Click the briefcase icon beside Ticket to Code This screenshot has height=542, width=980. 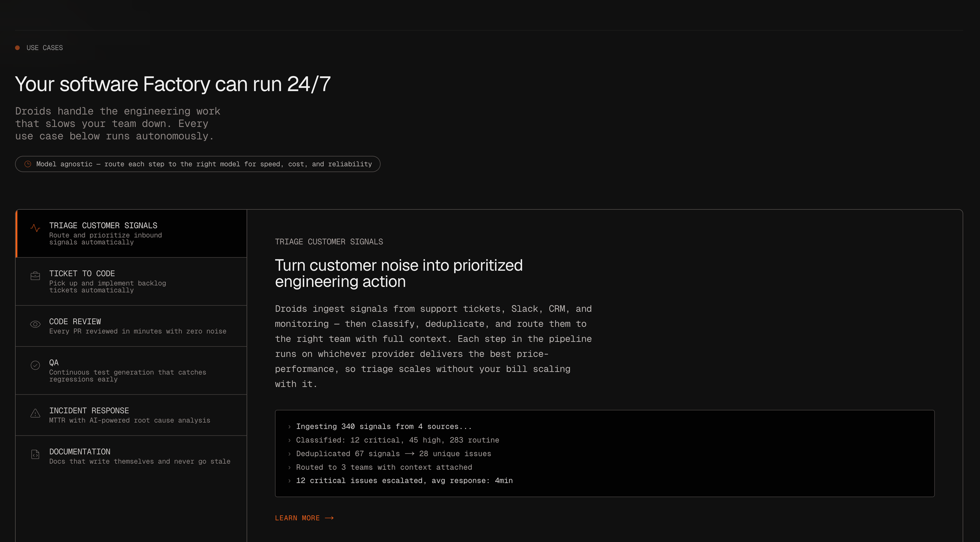pyautogui.click(x=35, y=276)
